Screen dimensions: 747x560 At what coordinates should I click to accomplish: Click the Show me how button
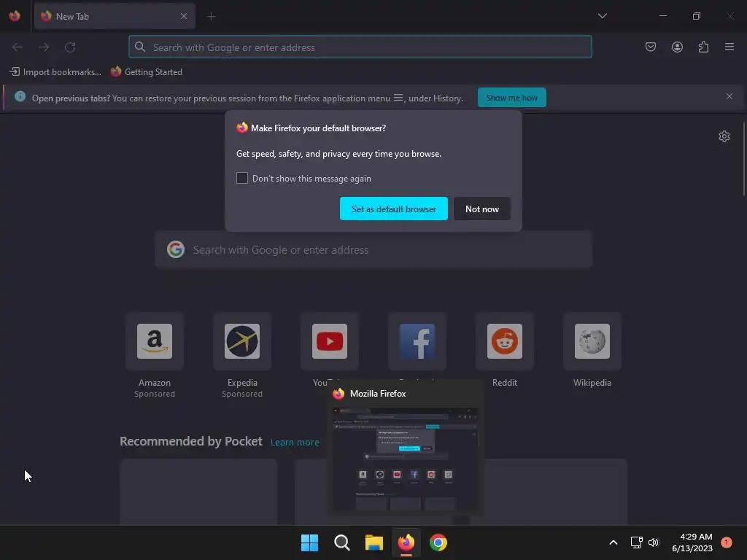(511, 98)
